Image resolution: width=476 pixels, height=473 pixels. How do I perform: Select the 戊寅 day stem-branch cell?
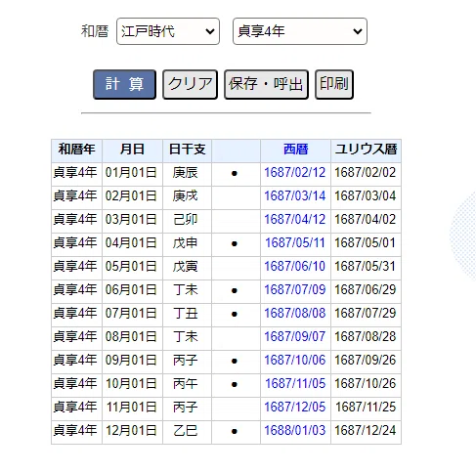click(187, 267)
